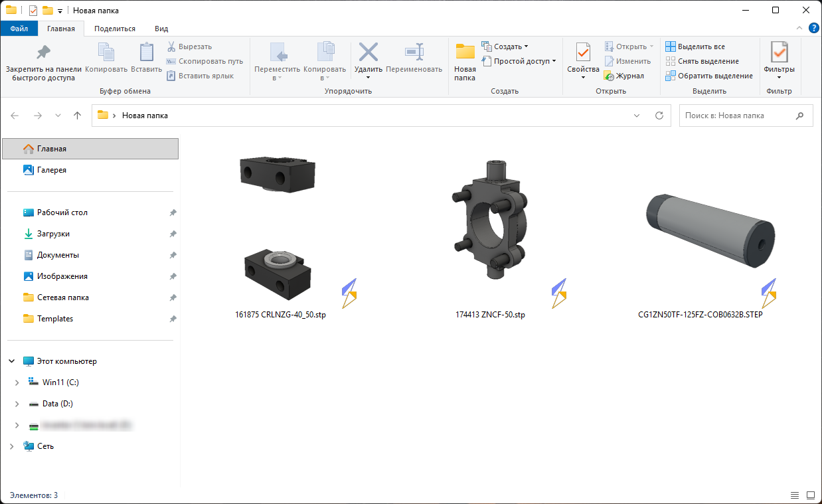This screenshot has width=822, height=504.
Task: Switch to the Вид ribbon tab
Action: tap(161, 29)
